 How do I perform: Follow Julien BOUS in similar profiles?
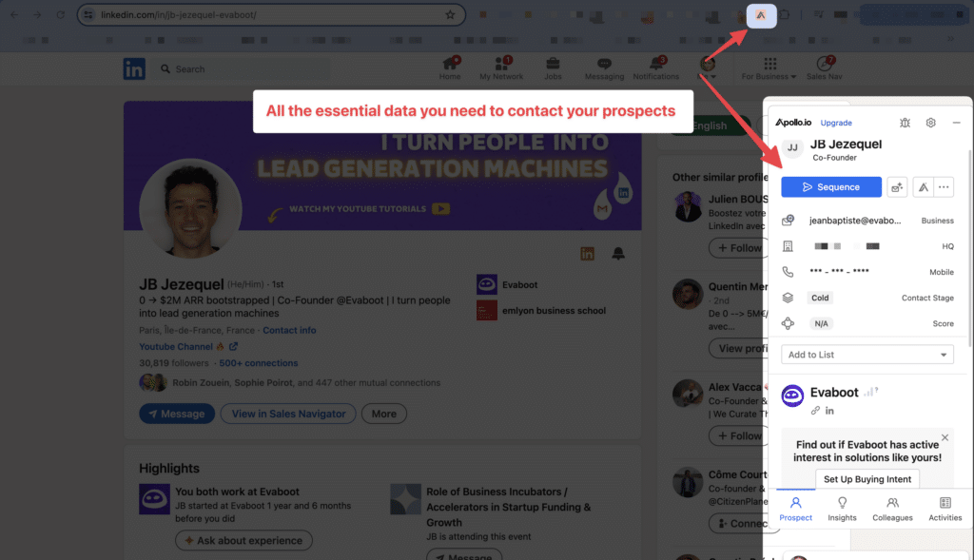(x=739, y=248)
